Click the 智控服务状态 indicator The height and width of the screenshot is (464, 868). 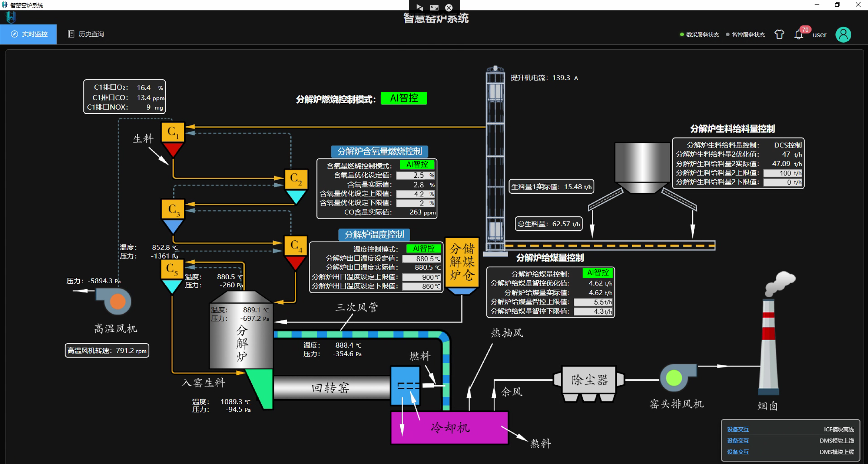(x=745, y=35)
